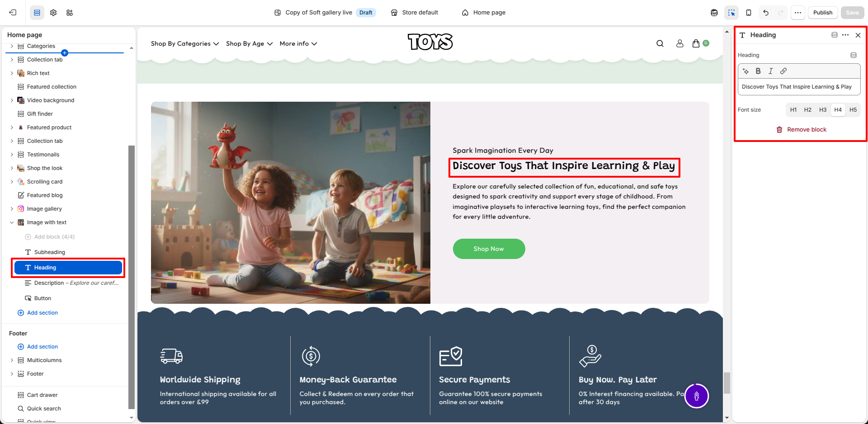Click the scroll-to-top purple button
This screenshot has width=868, height=424.
coord(697,396)
